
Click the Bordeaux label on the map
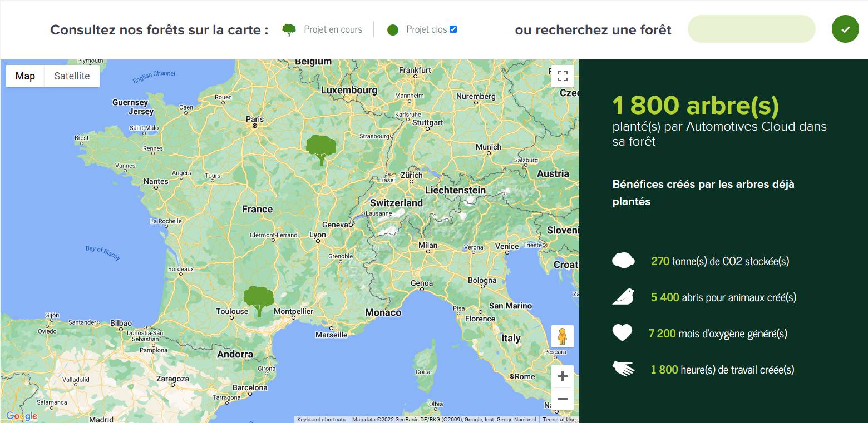(181, 269)
